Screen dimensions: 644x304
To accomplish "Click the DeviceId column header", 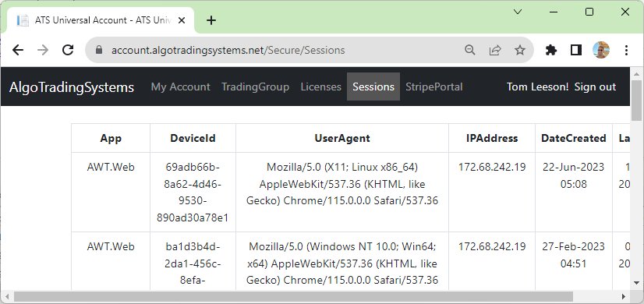I will tap(193, 138).
